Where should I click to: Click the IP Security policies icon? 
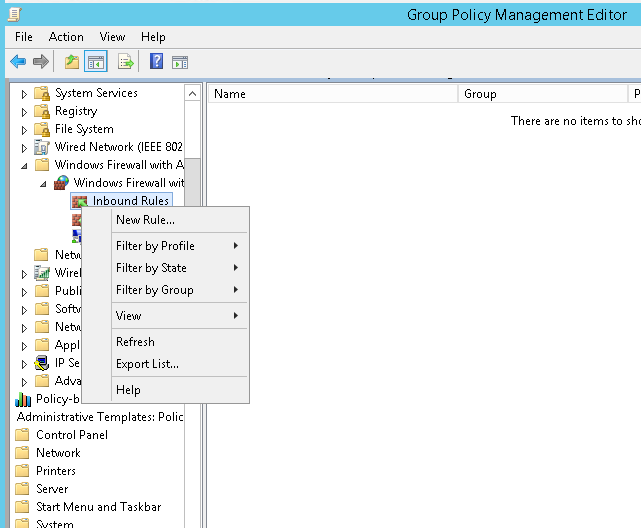[42, 363]
